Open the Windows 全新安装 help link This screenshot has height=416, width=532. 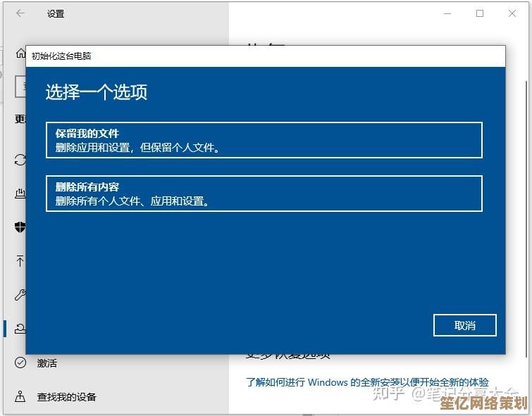click(367, 382)
